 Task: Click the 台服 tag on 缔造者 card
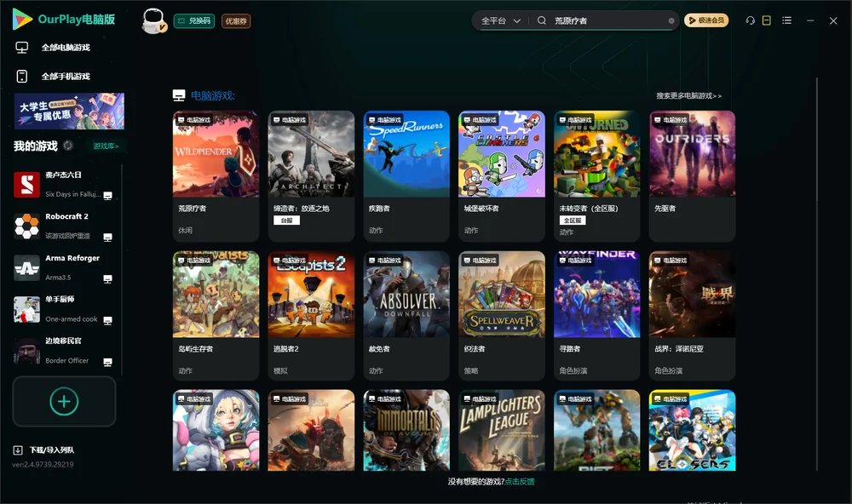click(286, 220)
